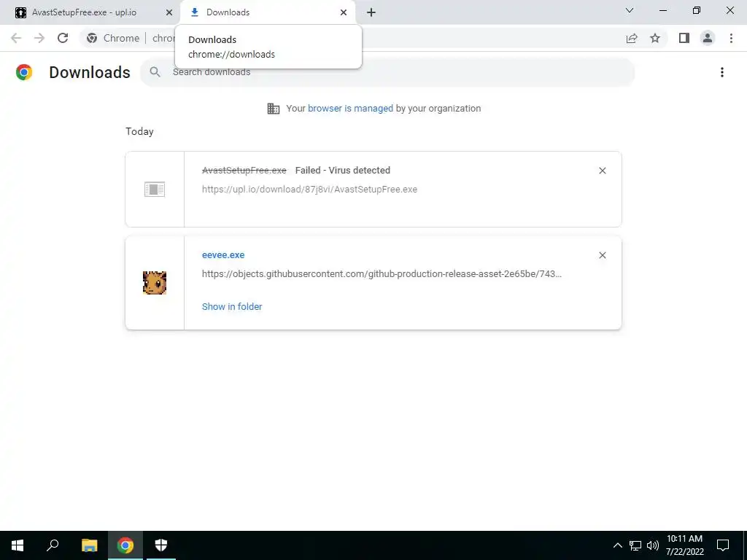The width and height of the screenshot is (747, 560).
Task: Show hidden system tray icons
Action: (x=617, y=545)
